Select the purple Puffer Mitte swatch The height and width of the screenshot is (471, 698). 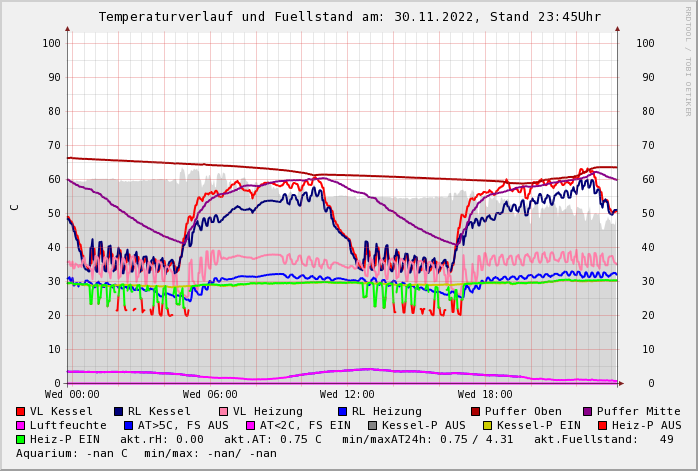point(588,411)
